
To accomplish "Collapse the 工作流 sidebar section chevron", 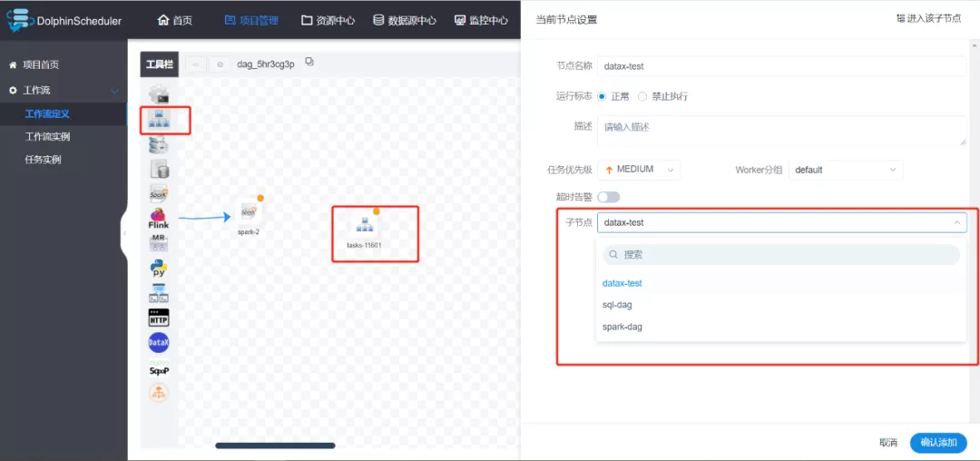I will pyautogui.click(x=115, y=91).
